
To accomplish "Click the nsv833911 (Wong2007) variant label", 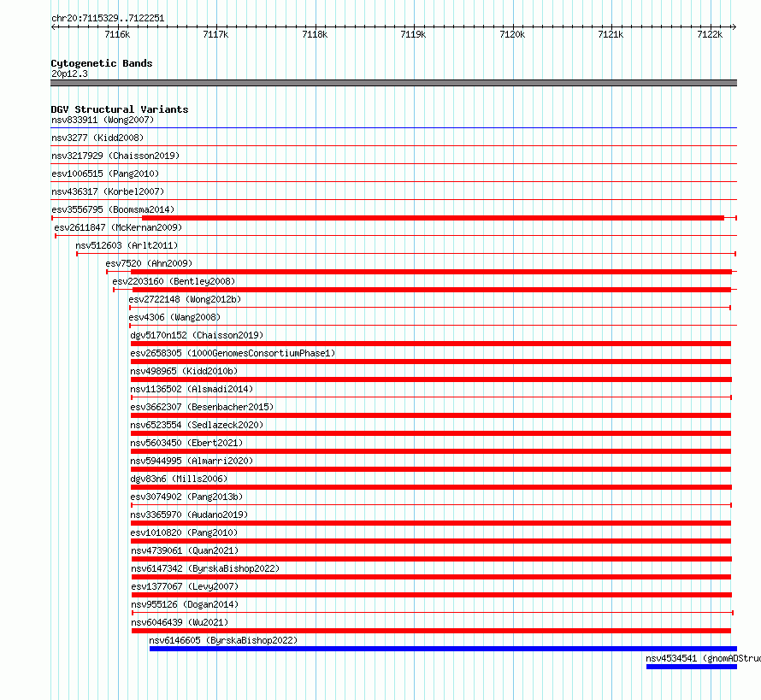I will 103,120.
